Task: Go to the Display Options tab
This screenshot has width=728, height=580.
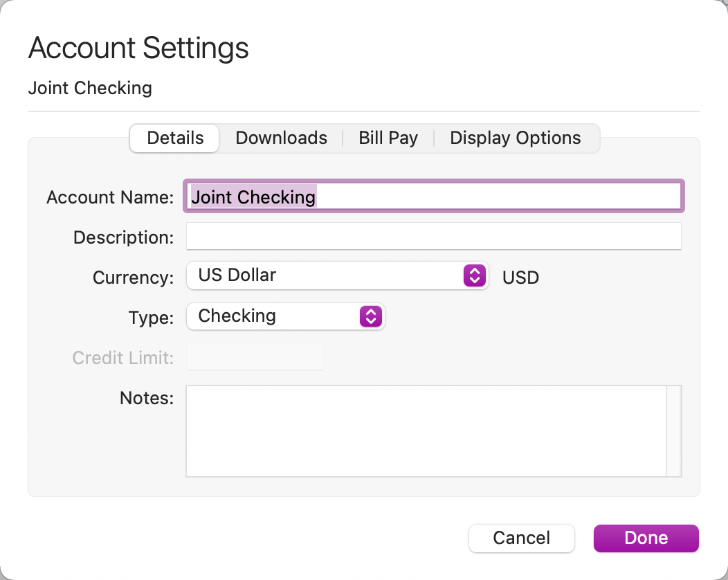Action: click(515, 138)
